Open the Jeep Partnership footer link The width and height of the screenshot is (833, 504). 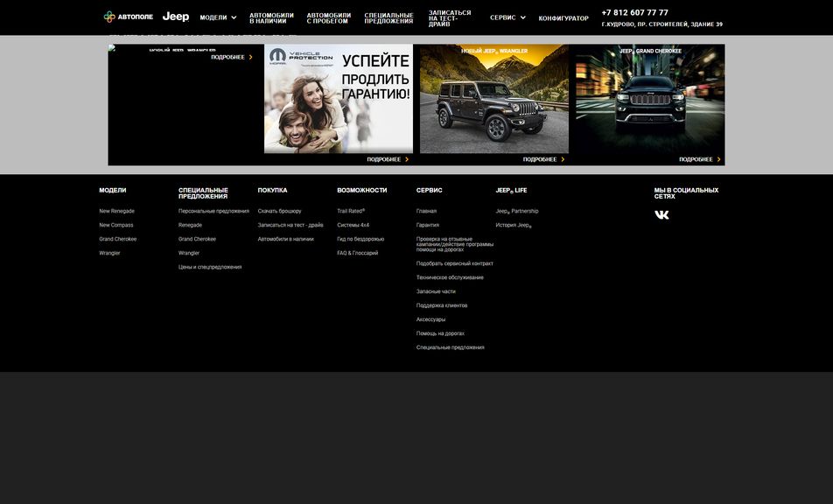coord(517,212)
